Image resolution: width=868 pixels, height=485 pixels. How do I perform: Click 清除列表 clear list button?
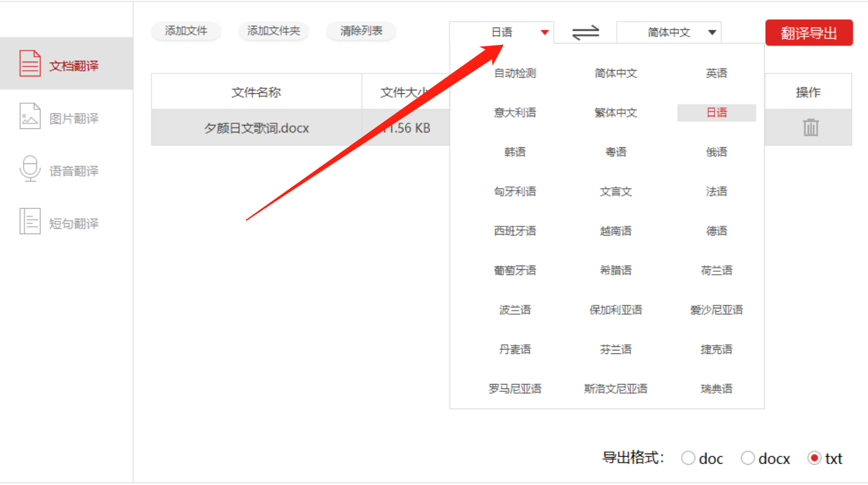[x=361, y=31]
